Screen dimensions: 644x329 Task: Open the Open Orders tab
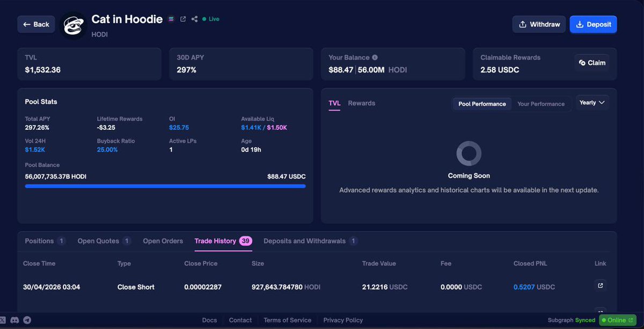(163, 241)
